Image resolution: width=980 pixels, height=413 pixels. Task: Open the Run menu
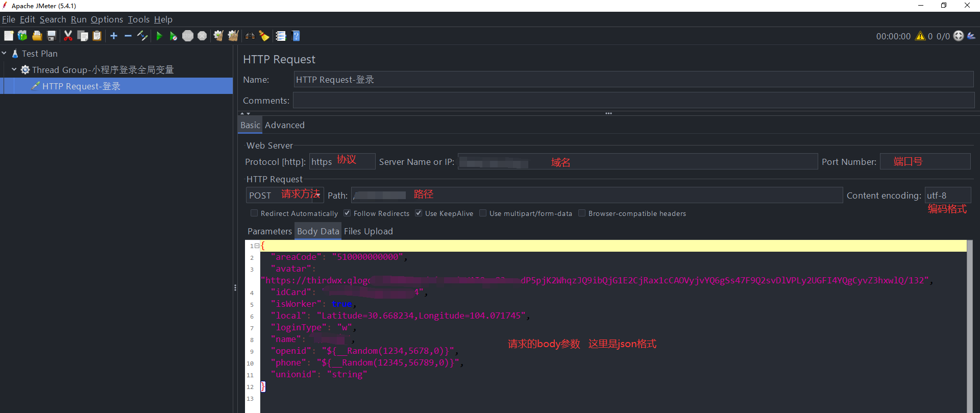tap(79, 19)
